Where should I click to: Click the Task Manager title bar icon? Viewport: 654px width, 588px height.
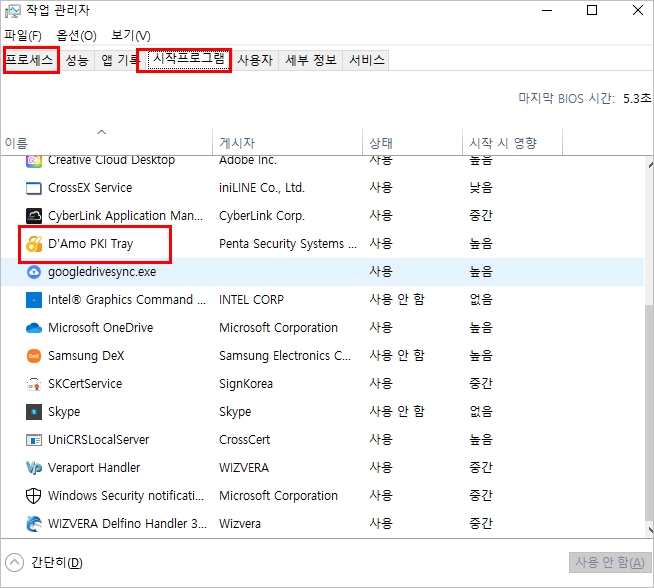[x=12, y=11]
